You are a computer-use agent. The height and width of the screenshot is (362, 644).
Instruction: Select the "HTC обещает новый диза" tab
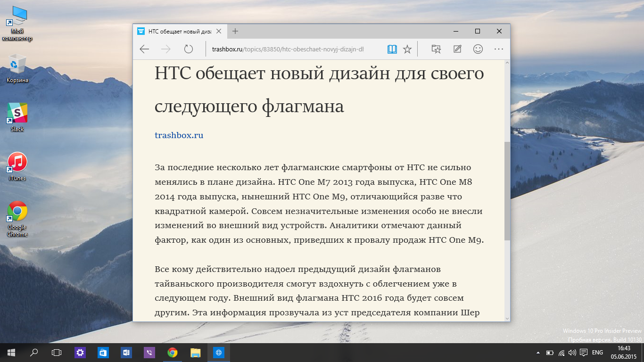[x=180, y=31]
